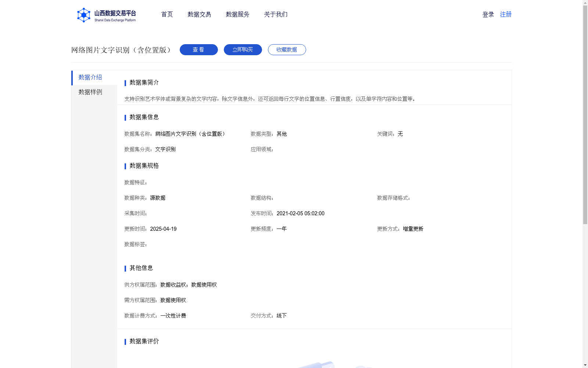Click the 数据特征 label

[x=136, y=183]
